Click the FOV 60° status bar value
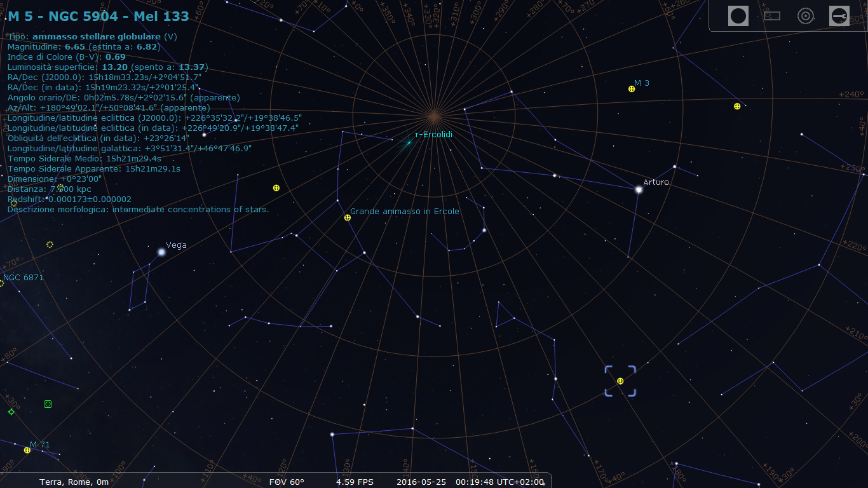Screen dimensions: 868x488 [287, 482]
